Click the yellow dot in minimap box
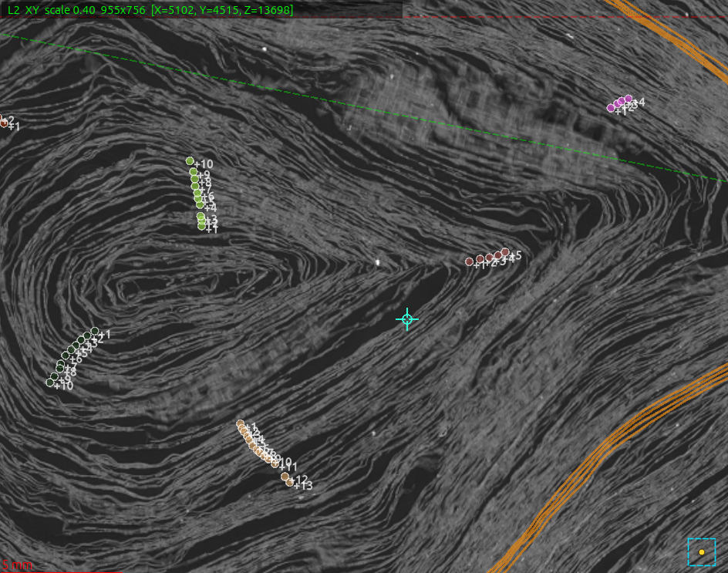Screen dimensions: 728x573 [702, 552]
